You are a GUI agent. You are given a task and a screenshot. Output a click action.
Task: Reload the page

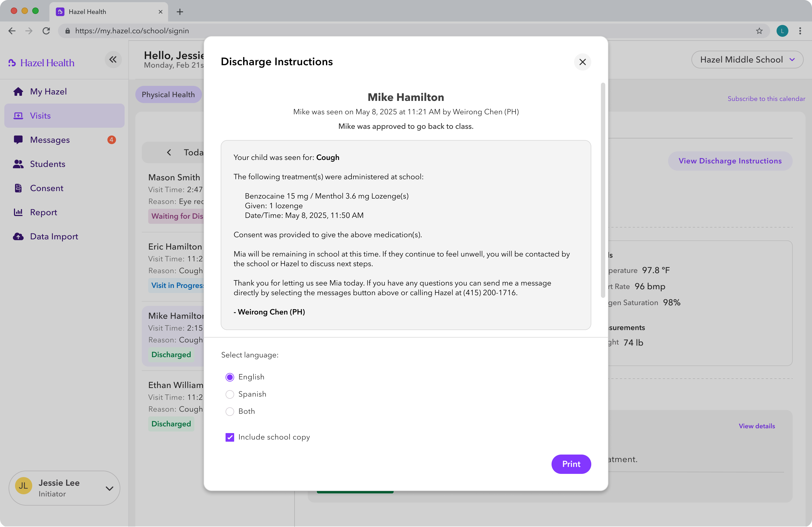click(46, 31)
